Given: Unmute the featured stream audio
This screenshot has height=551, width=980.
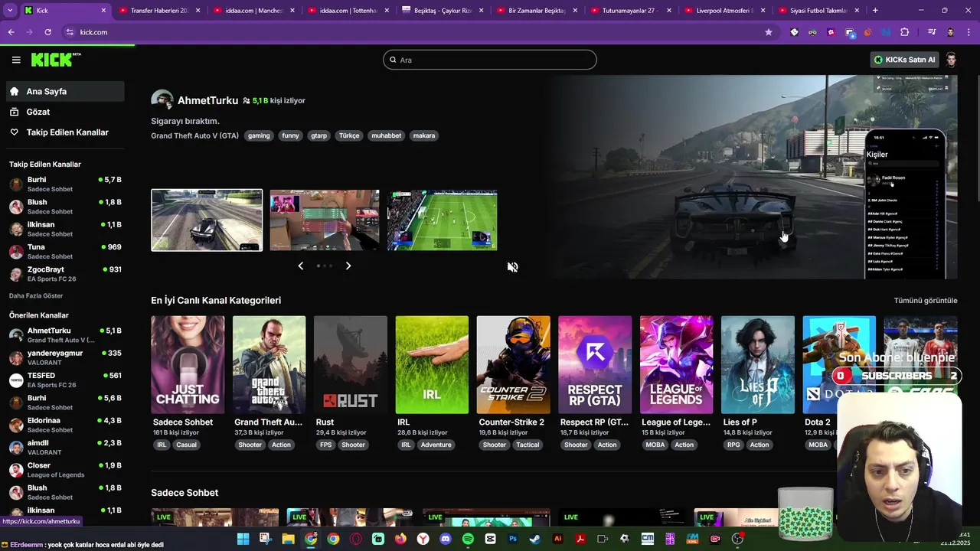Looking at the screenshot, I should pyautogui.click(x=512, y=267).
